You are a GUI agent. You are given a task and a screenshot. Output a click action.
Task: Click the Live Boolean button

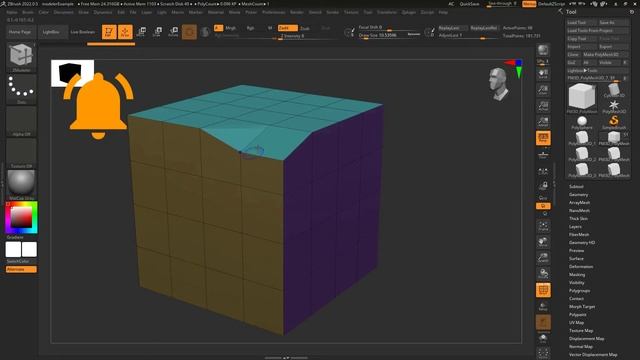pyautogui.click(x=83, y=32)
